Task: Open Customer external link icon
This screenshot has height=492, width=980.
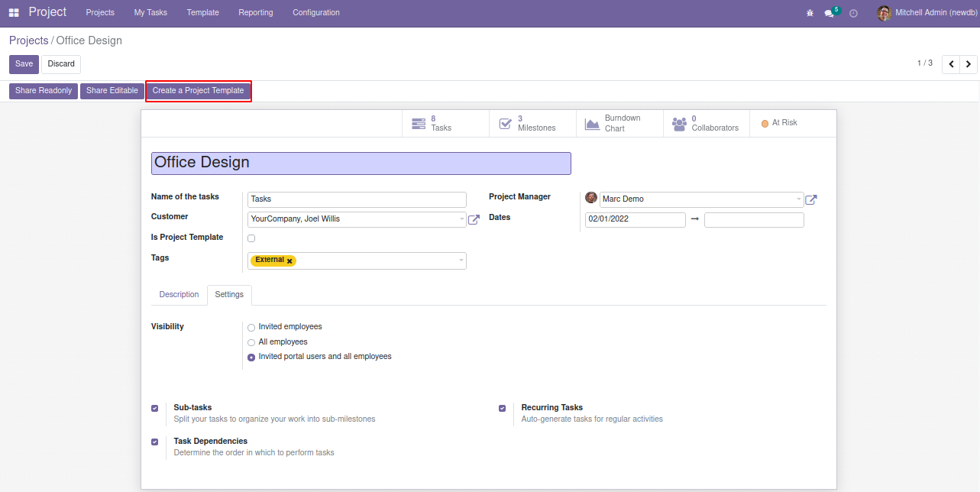Action: pos(474,220)
